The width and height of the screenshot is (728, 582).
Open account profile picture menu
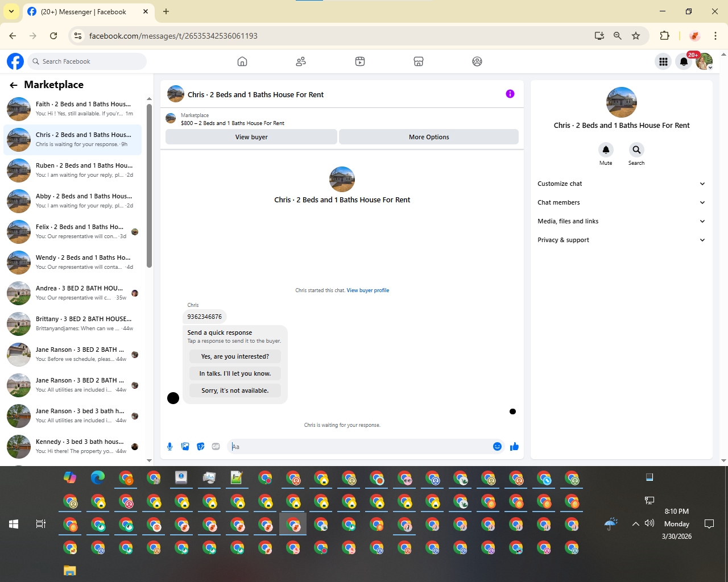click(x=704, y=61)
